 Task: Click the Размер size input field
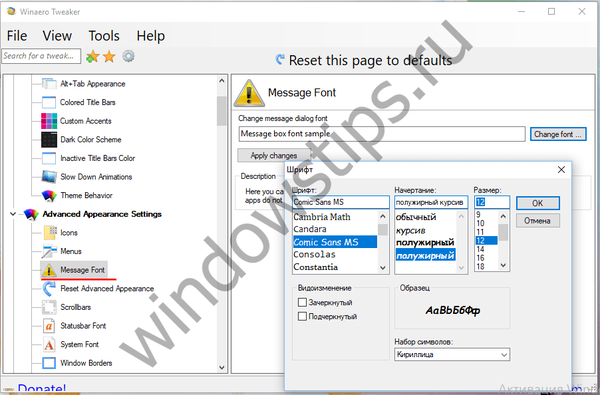[492, 202]
